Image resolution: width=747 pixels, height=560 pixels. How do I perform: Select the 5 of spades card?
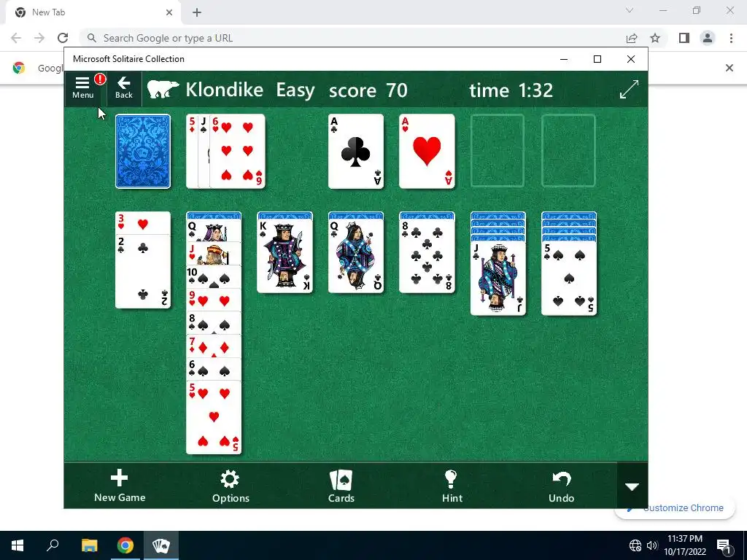point(569,279)
